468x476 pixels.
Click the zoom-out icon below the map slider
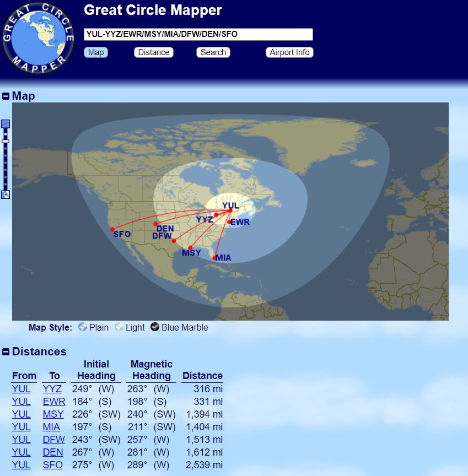tap(6, 194)
